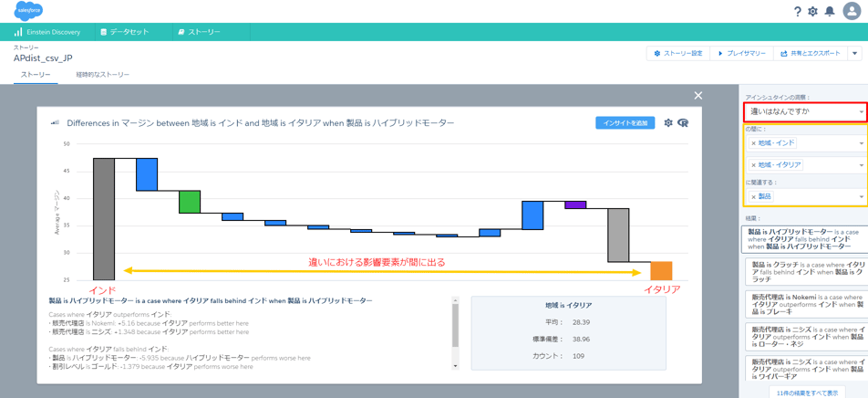
Task: Open the user profile avatar
Action: 851,11
